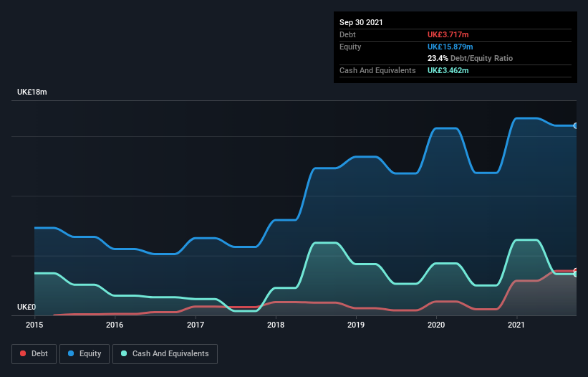
Task: Click the 2021 x-axis label
Action: pyautogui.click(x=516, y=325)
